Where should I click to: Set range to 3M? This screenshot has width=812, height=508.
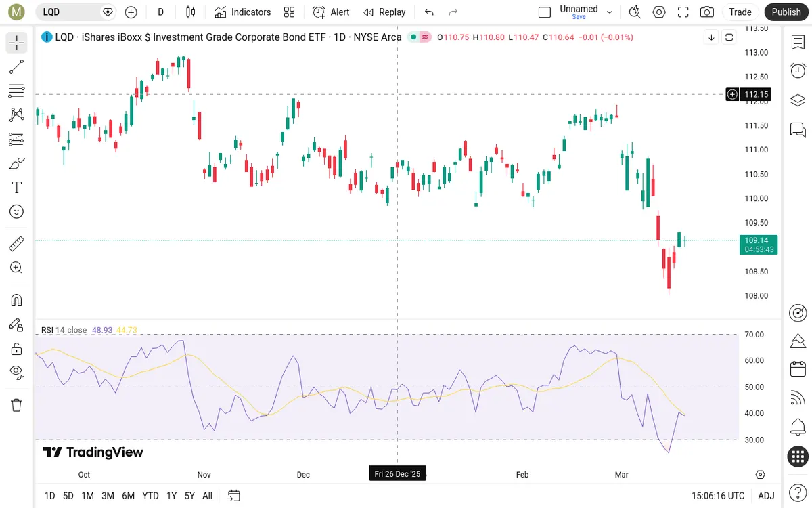[x=108, y=496]
